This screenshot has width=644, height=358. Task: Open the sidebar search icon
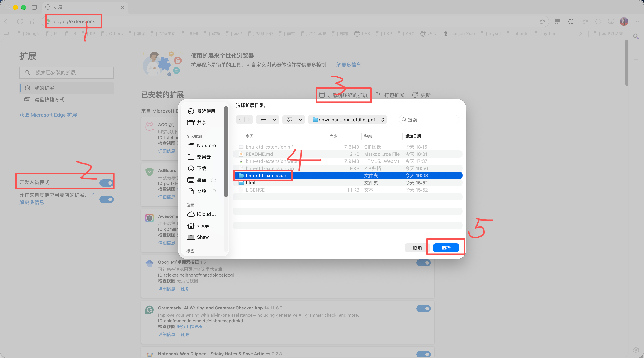point(636,37)
